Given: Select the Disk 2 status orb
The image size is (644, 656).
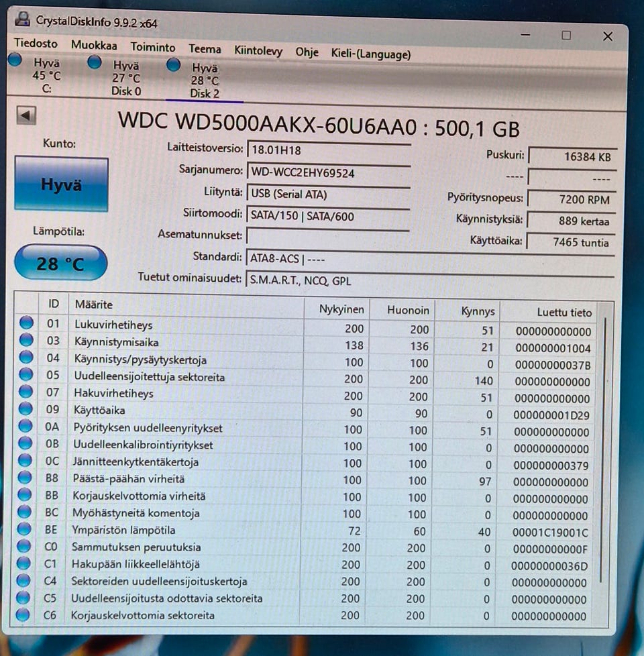Looking at the screenshot, I should 173,65.
